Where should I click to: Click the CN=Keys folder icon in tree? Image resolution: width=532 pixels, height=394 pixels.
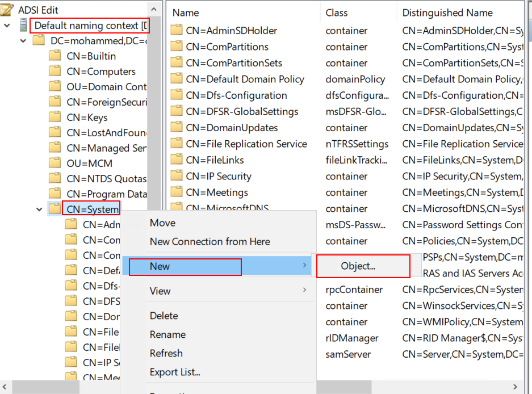55,118
